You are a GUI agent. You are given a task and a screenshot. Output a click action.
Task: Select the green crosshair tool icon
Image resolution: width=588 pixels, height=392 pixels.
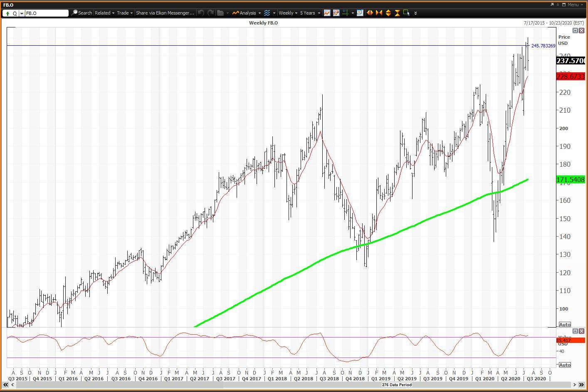coord(346,13)
